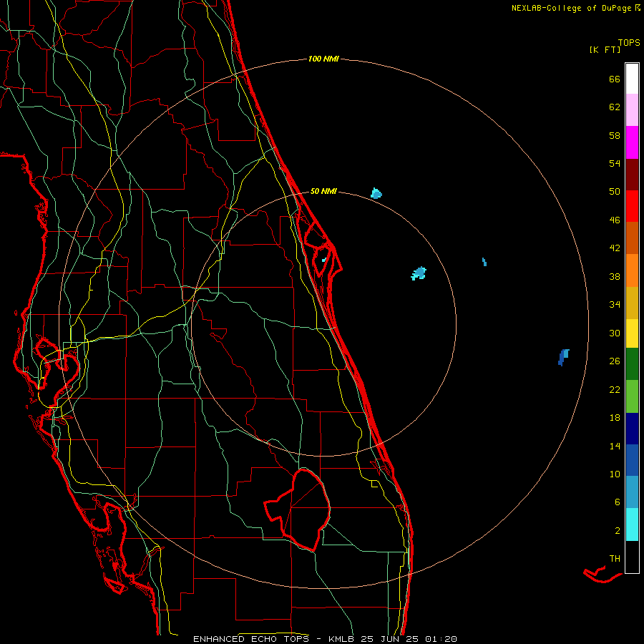The height and width of the screenshot is (644, 644).
Task: Click the dark blue echo near 100 NMI ring
Action: (x=564, y=357)
